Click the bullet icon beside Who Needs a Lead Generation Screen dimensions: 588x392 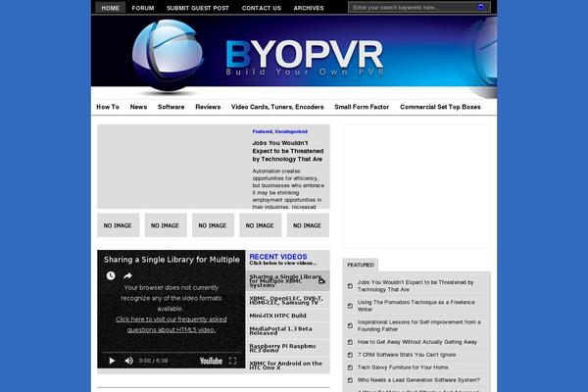coord(350,380)
